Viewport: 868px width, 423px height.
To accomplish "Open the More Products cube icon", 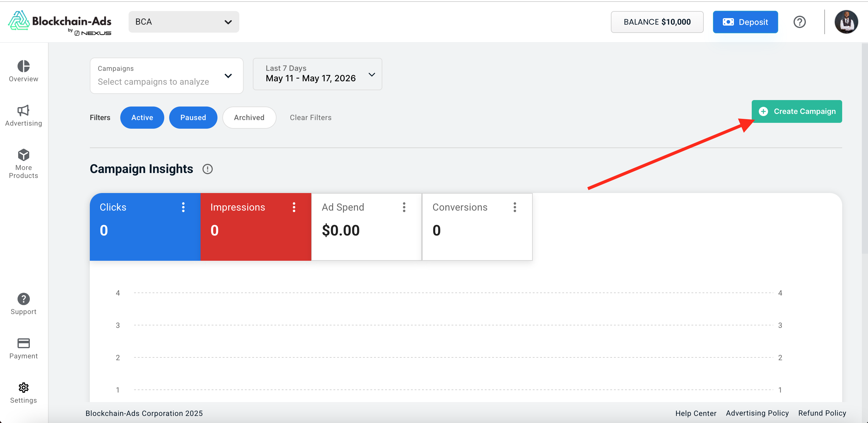I will (23, 155).
